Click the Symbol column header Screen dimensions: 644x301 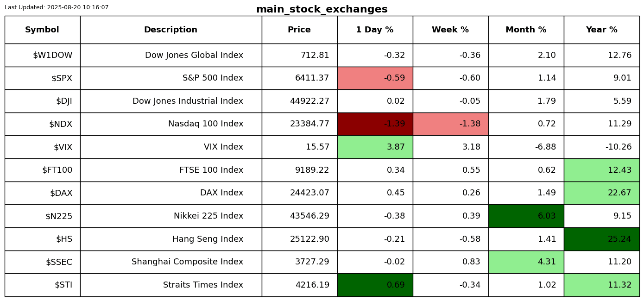pyautogui.click(x=42, y=30)
